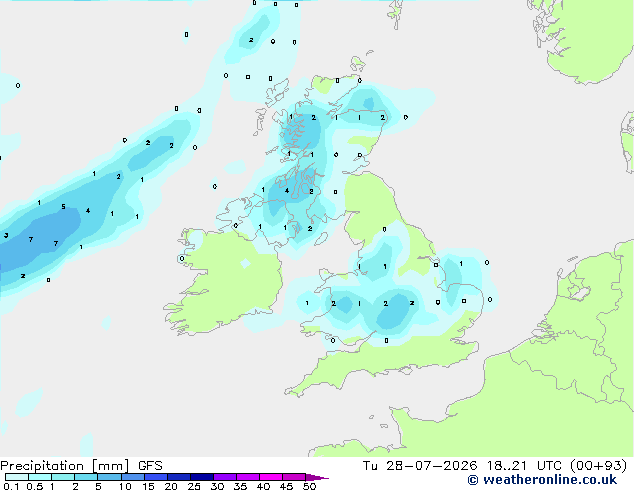Select the 35–40 mm violet legend swatch
Viewport: 634px width, 490px height.
[x=247, y=477]
